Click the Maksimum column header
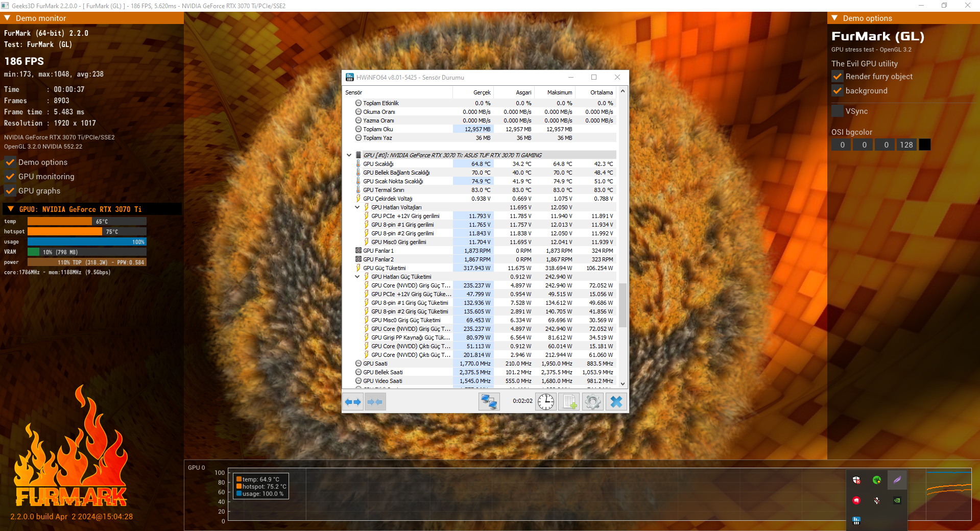Viewport: 980px width, 531px height. [555, 92]
